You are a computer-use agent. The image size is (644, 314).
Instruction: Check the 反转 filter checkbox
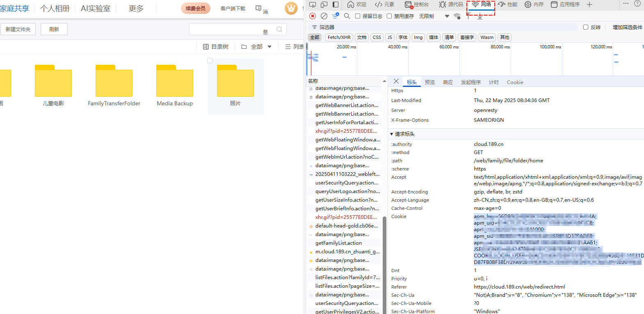coord(586,27)
